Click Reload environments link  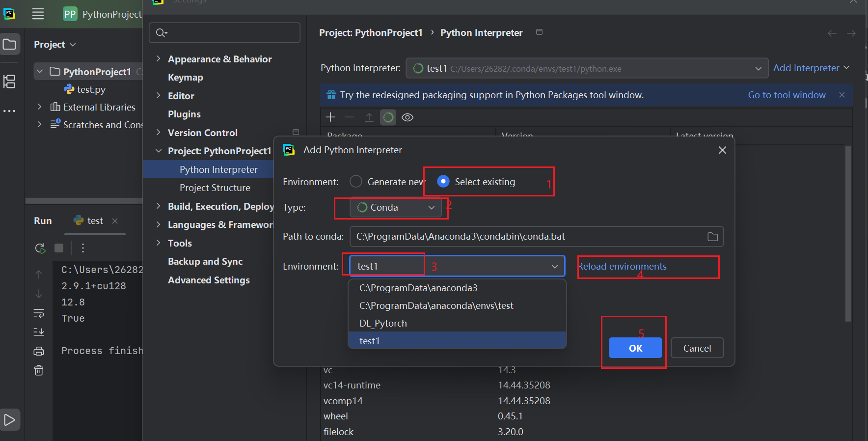[622, 266]
